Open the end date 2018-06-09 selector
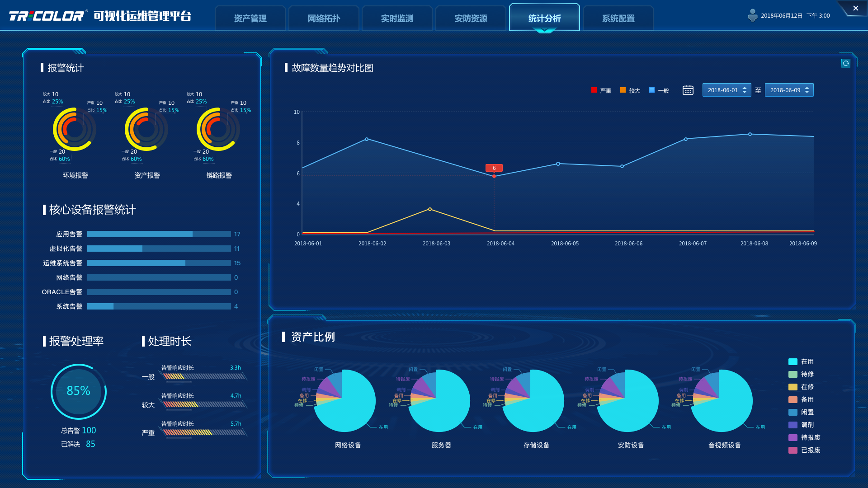The image size is (868, 488). pyautogui.click(x=788, y=90)
